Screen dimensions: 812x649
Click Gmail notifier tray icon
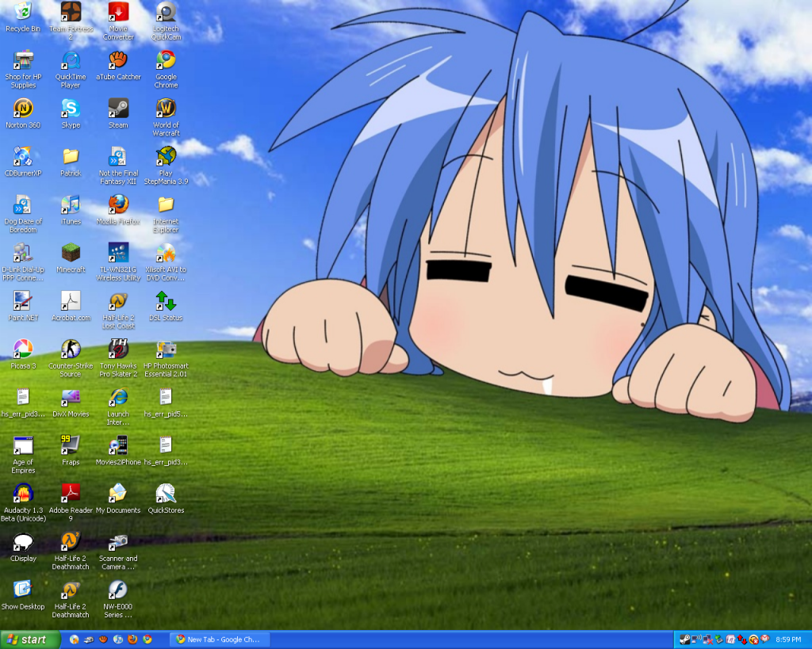coord(765,639)
